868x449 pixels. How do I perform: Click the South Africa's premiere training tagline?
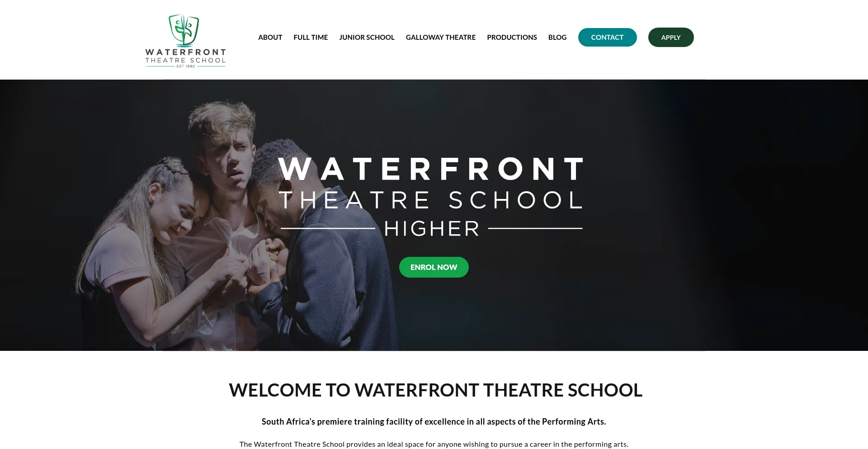(x=434, y=421)
